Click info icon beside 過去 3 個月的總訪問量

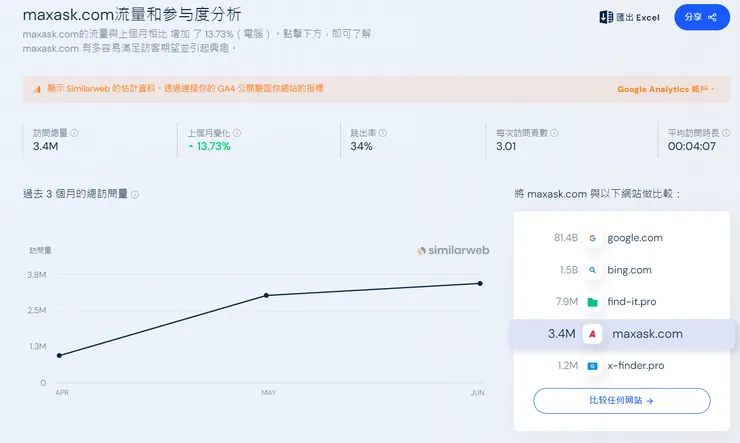(135, 194)
